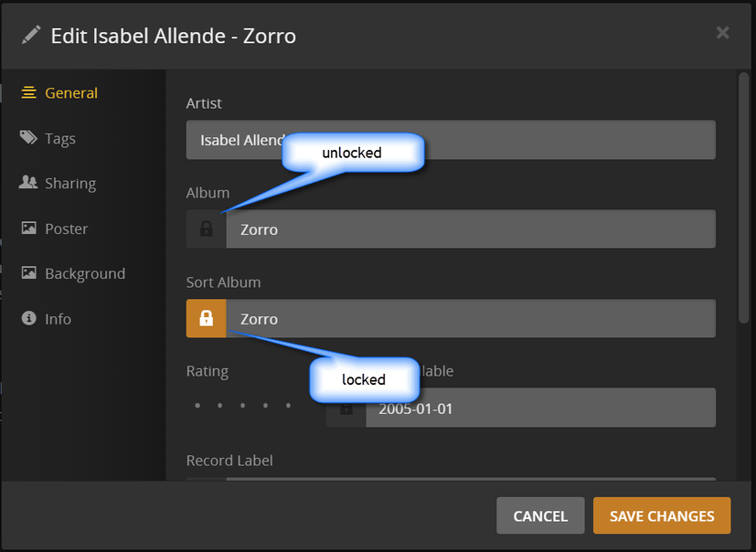
Task: Click the pencil edit icon in title
Action: click(x=32, y=36)
